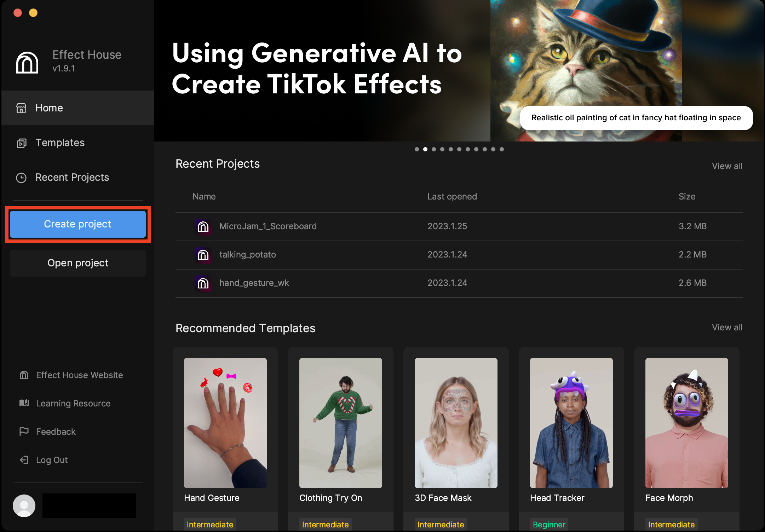The height and width of the screenshot is (532, 765).
Task: Click the Hand Gesture template title
Action: (x=212, y=498)
